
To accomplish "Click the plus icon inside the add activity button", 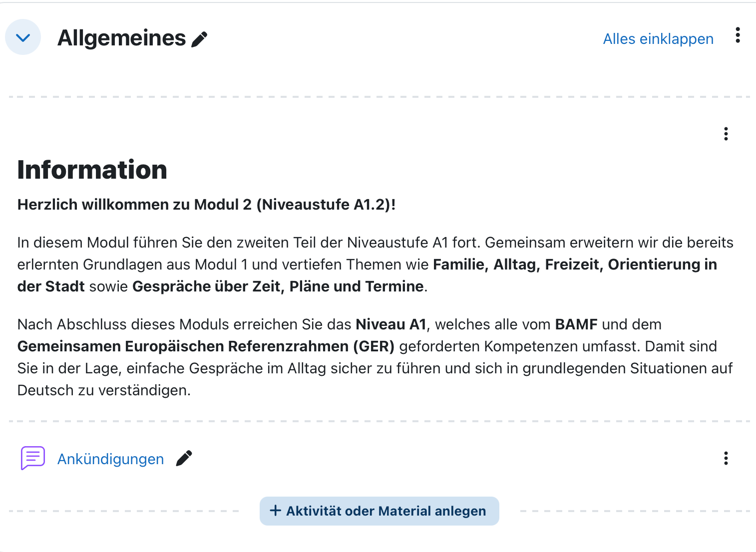I will click(x=275, y=511).
